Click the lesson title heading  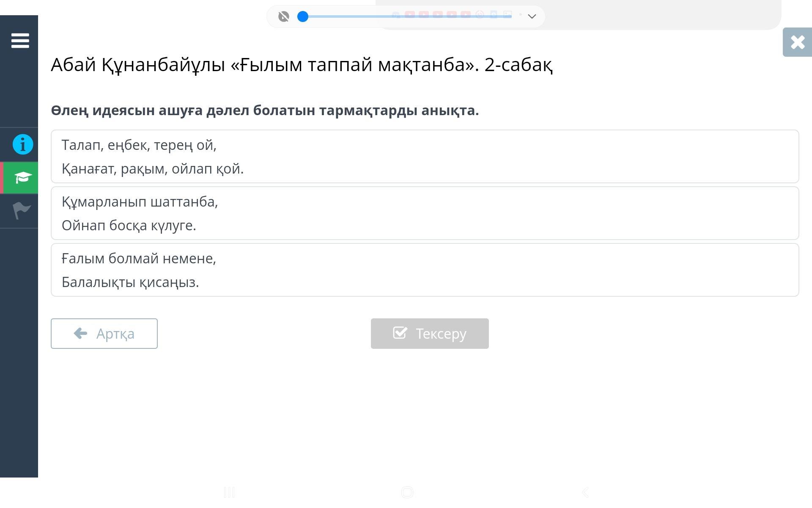click(302, 65)
